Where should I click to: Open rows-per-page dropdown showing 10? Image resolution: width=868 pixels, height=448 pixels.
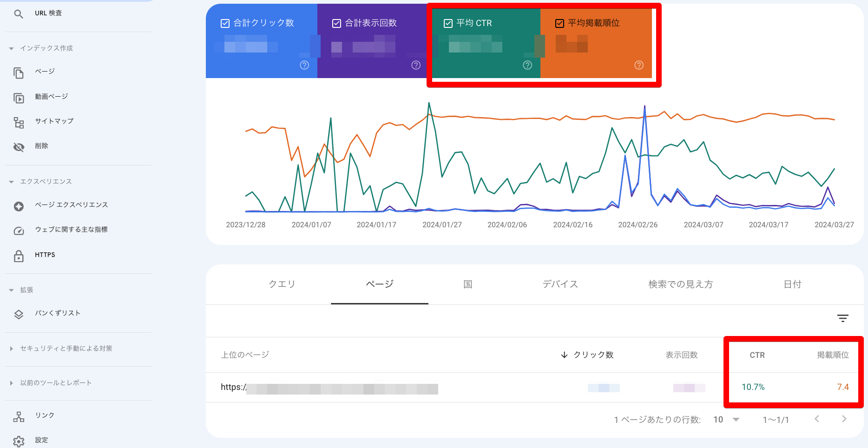(x=726, y=420)
